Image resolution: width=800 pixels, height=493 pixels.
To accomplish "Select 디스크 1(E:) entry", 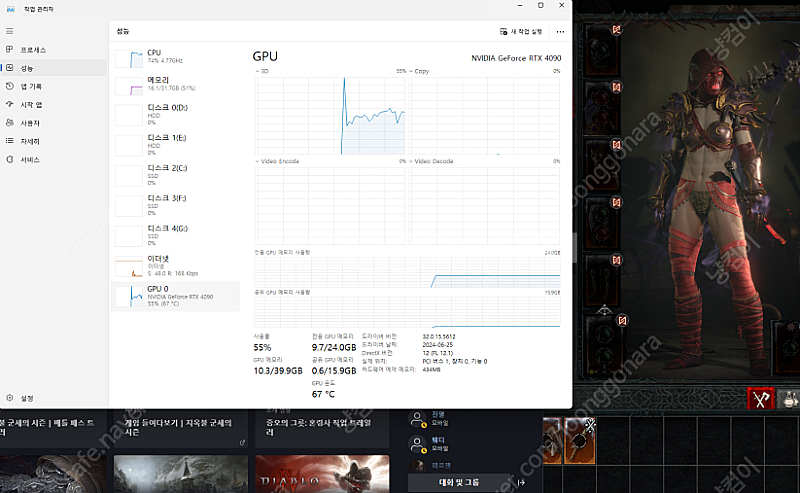I will (176, 145).
